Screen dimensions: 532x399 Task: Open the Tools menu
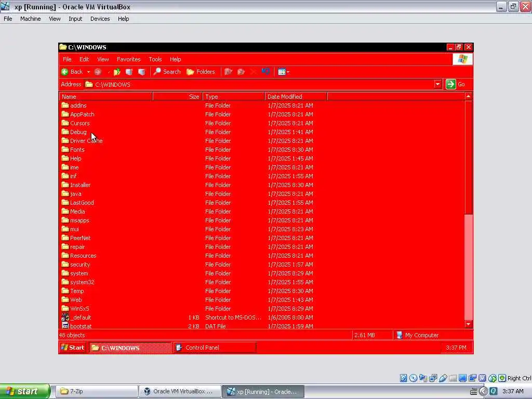pos(155,59)
